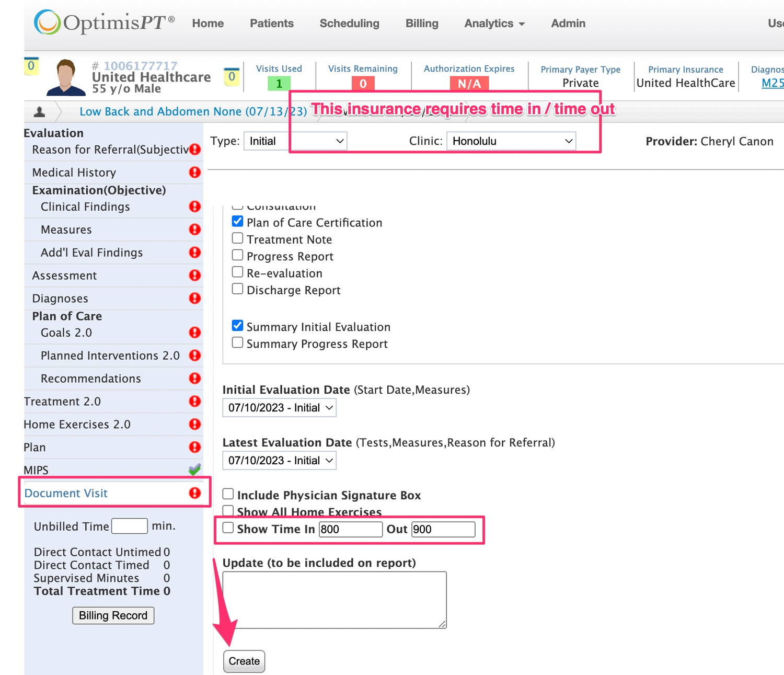Go to the Scheduling menu
The image size is (784, 675).
click(349, 24)
